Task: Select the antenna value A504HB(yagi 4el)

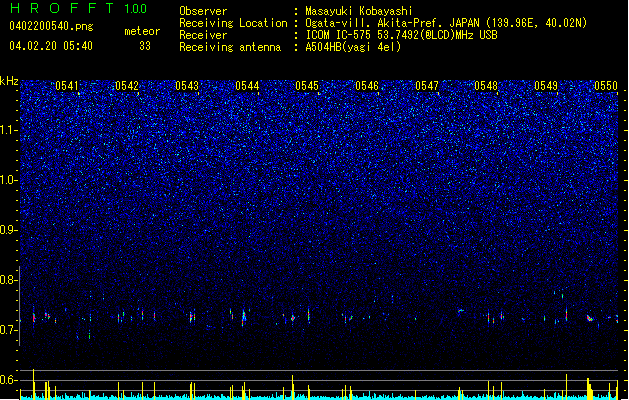Action: pyautogui.click(x=353, y=47)
